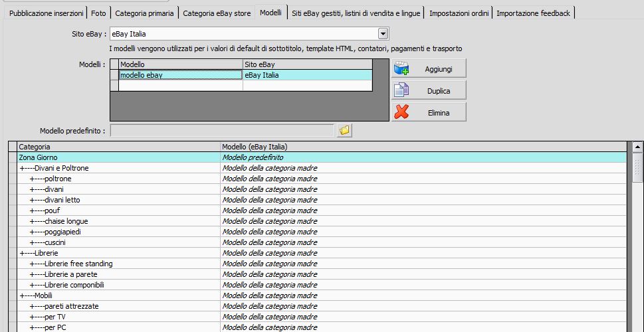This screenshot has height=332, width=644.
Task: Select the 'eBay Italia' cell in Modelli grid
Action: pos(308,74)
